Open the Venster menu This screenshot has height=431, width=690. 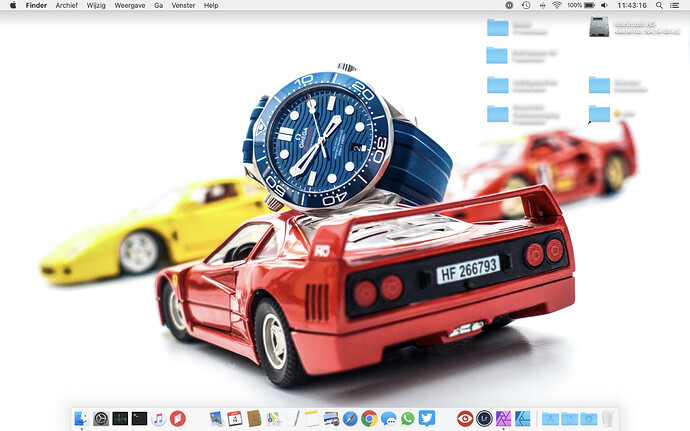[x=183, y=5]
